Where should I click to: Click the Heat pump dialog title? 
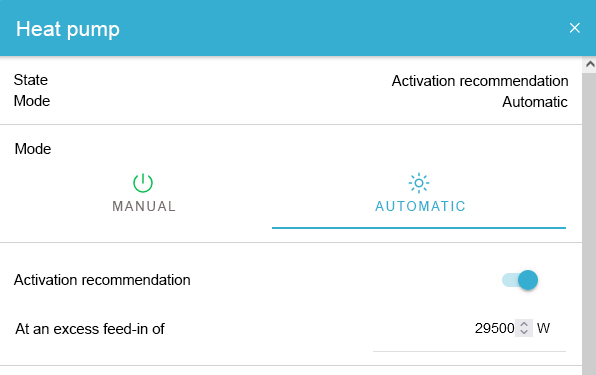tap(68, 29)
